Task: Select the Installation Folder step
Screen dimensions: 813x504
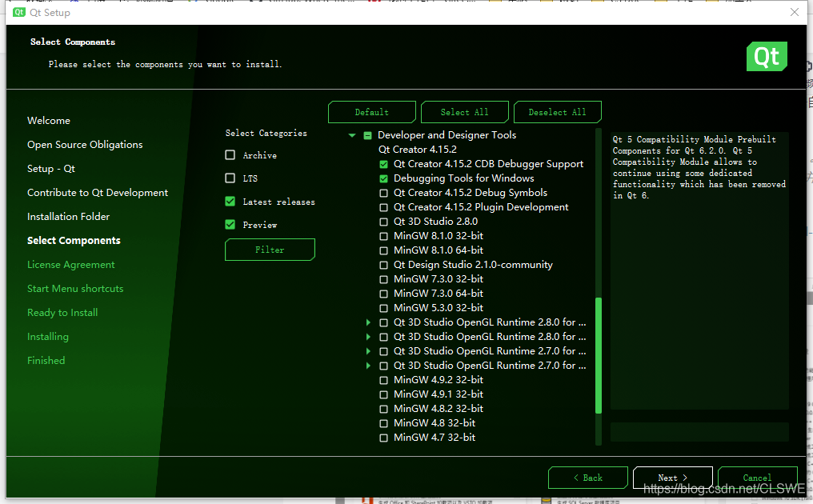Action: point(69,216)
